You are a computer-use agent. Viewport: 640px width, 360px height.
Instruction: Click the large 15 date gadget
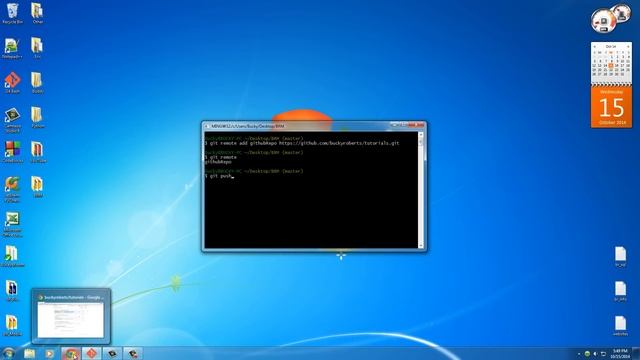point(611,107)
